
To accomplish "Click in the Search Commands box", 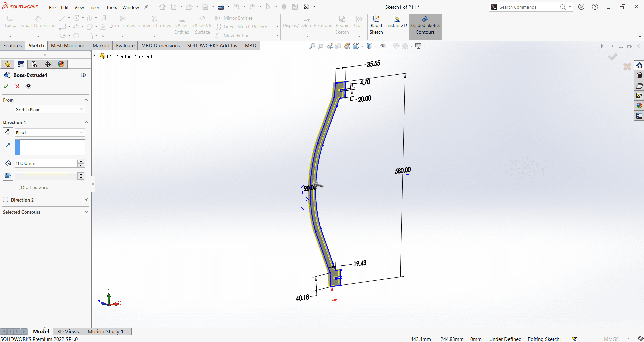I will (529, 7).
